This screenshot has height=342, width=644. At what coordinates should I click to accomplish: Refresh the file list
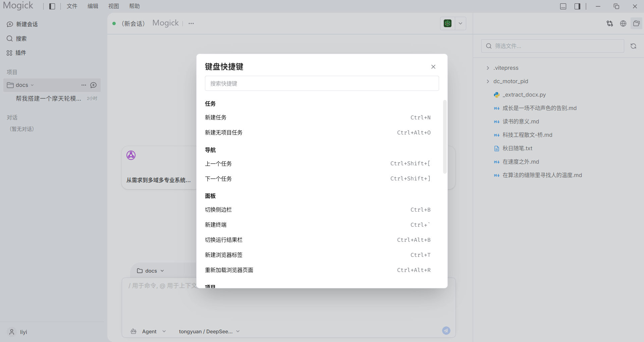633,46
